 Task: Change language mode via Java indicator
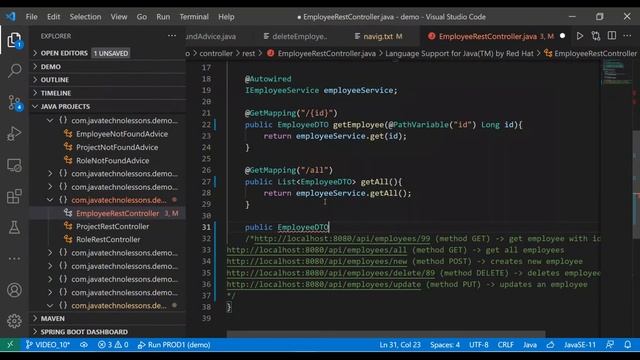pos(530,345)
